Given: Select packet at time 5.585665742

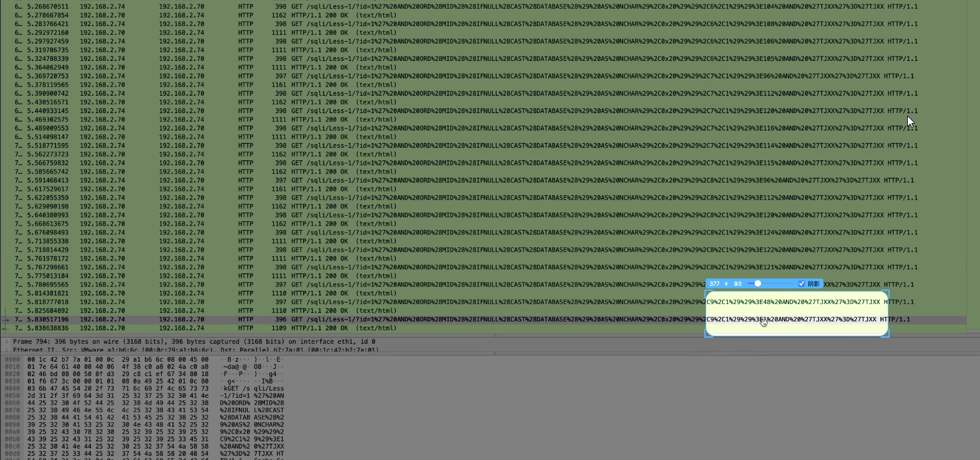Looking at the screenshot, I should click(x=483, y=172).
